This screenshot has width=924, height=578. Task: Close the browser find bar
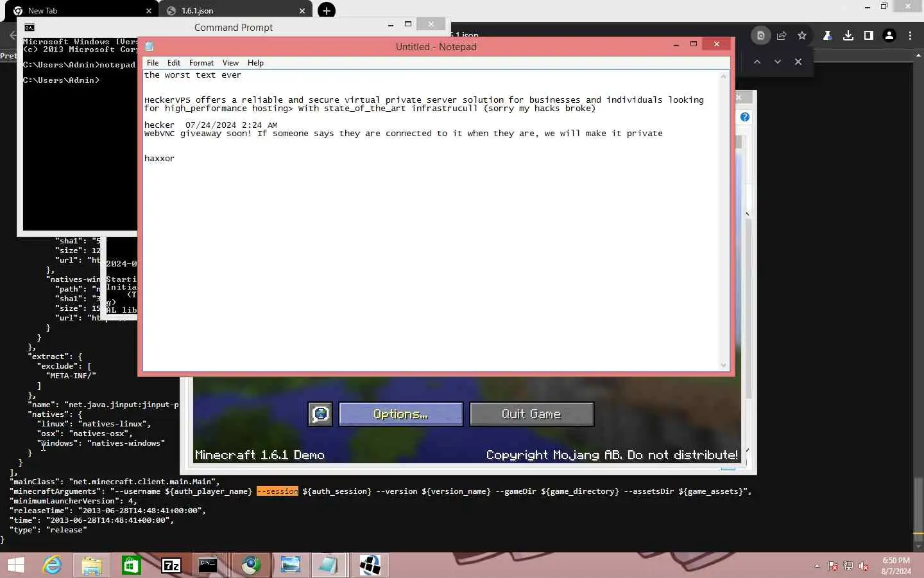(798, 62)
